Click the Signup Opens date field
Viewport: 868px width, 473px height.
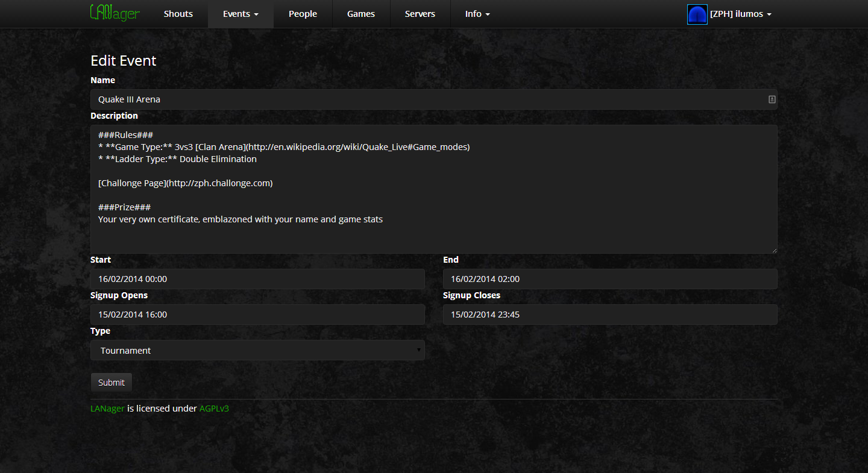click(x=257, y=315)
